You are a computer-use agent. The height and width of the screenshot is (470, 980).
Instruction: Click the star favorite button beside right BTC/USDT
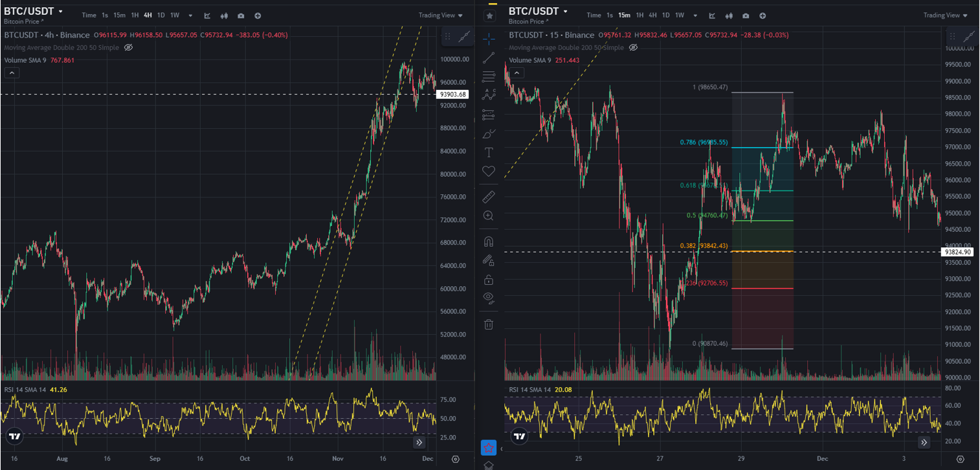click(x=490, y=16)
